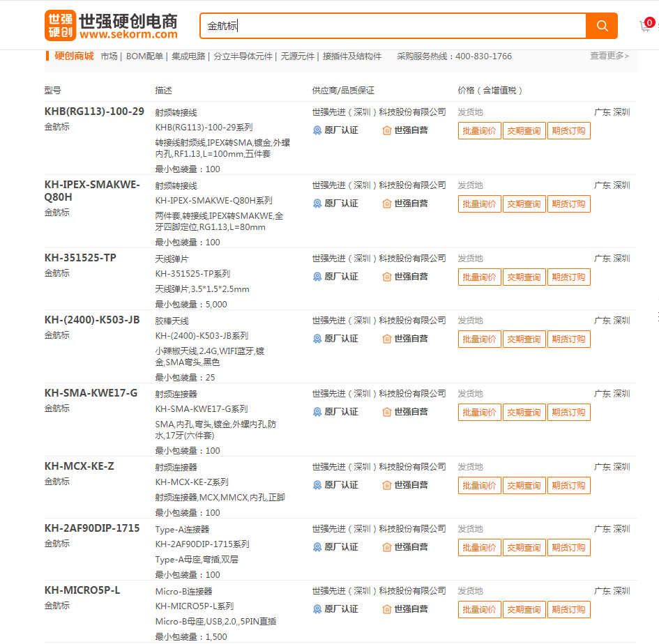Click 原厂认证 badge in KH-351525-TP row
Screen dimensions: 659x644
(336, 277)
